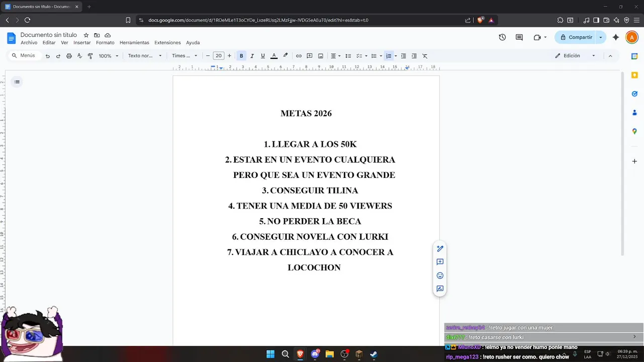Screen dimensions: 644x362
Task: Open paragraph style Texto normal dropdown
Action: pyautogui.click(x=145, y=56)
